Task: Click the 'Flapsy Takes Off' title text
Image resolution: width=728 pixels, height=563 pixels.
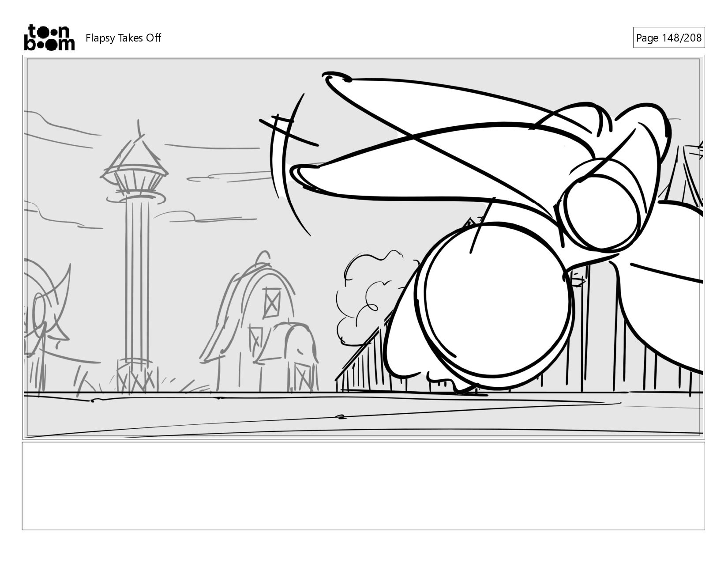Action: click(x=123, y=38)
